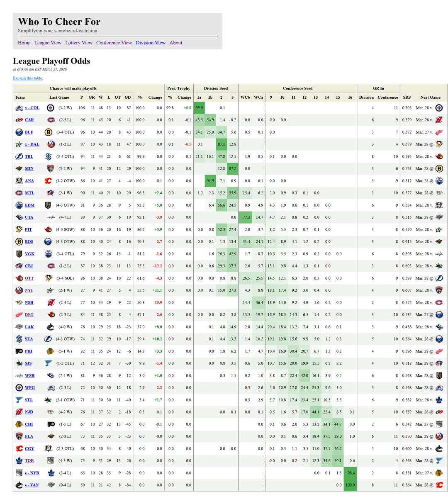Image resolution: width=448 pixels, height=504 pixels.
Task: Click the Toronto Maple Leafs logo beside TOR
Action: pos(19,460)
